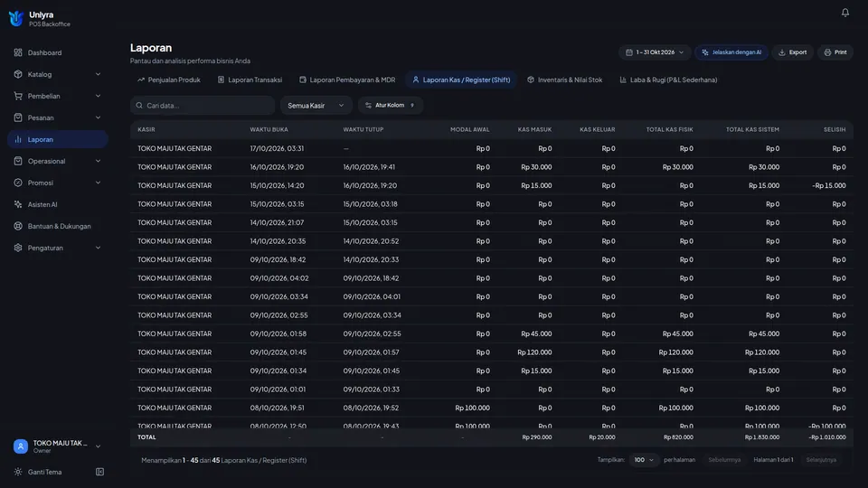This screenshot has height=488, width=868.
Task: Click Rp 120.000 in Kas Masuk column
Action: pos(534,352)
